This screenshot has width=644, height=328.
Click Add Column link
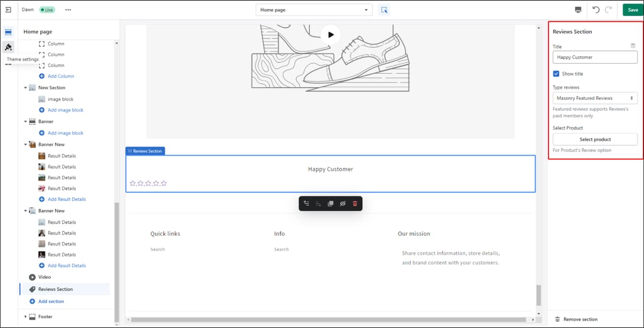pos(61,76)
